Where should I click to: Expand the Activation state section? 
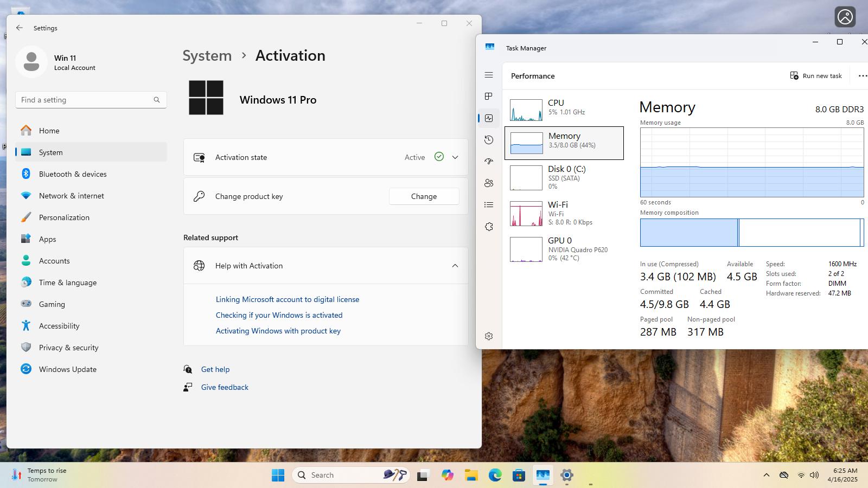pyautogui.click(x=455, y=157)
